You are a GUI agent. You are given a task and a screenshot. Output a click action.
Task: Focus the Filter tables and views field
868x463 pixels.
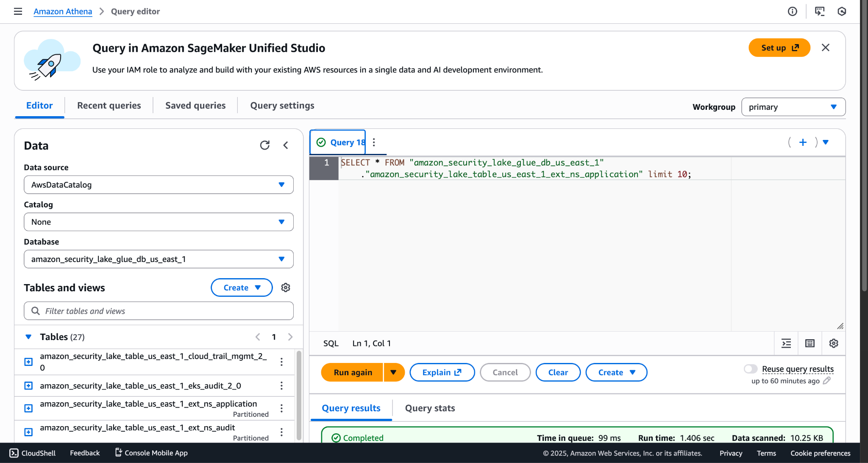(159, 311)
